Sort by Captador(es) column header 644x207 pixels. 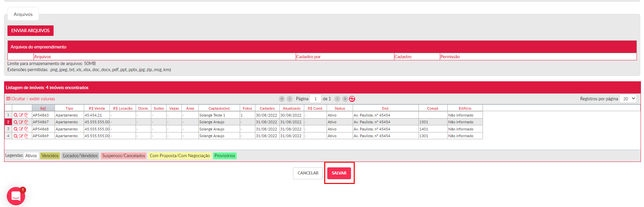[219, 108]
